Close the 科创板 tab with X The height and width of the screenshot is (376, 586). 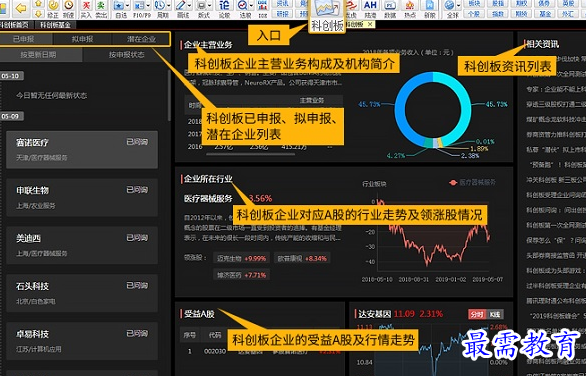point(370,24)
